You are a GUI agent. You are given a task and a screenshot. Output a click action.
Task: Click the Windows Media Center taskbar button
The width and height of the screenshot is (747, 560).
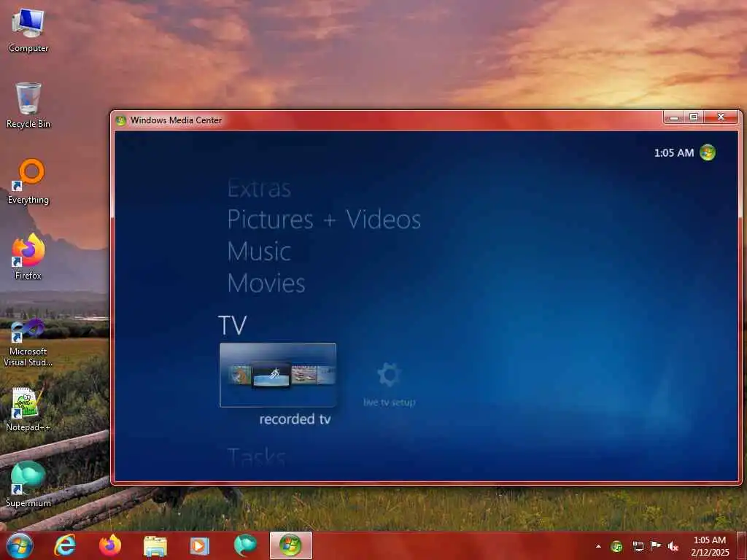pos(290,545)
